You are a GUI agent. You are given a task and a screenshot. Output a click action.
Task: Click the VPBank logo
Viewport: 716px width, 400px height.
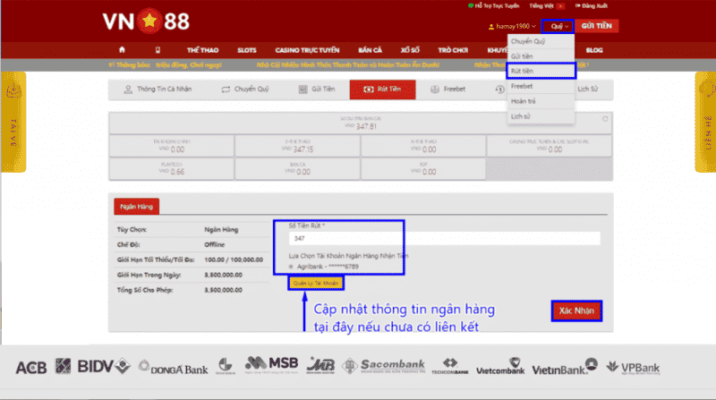coord(633,367)
